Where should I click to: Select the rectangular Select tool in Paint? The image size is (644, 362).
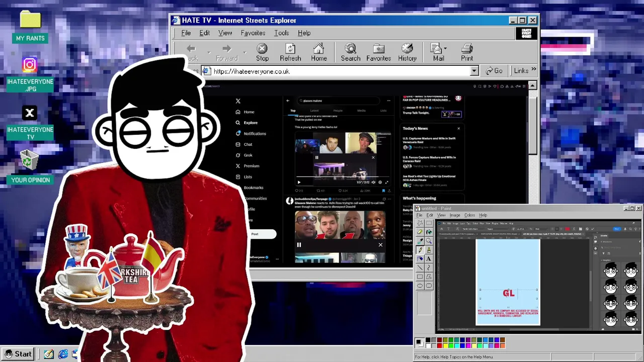pyautogui.click(x=429, y=223)
